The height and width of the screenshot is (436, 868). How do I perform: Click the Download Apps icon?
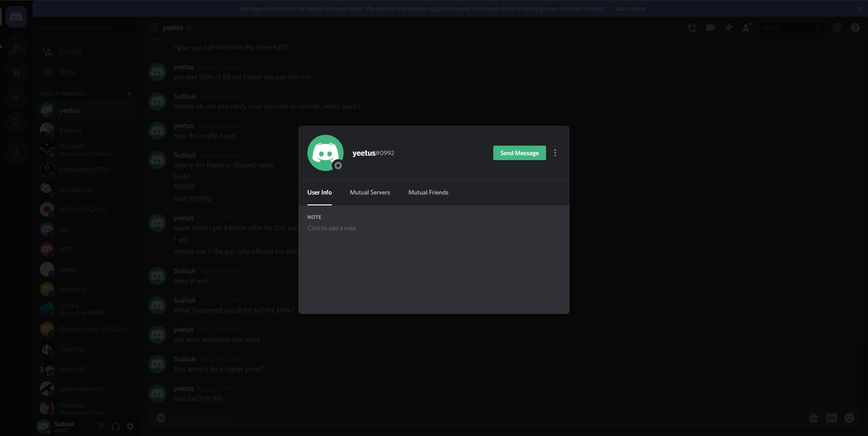pos(16,152)
